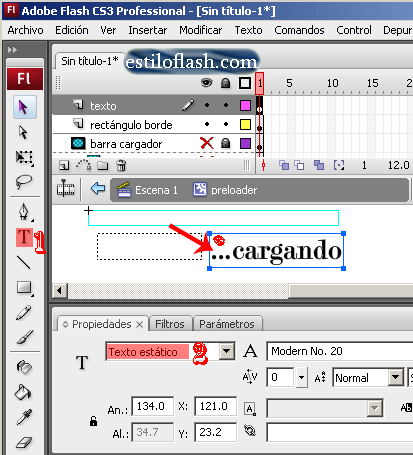Image resolution: width=413 pixels, height=455 pixels.
Task: Click Edit Multiple Frames icon
Action: (319, 165)
